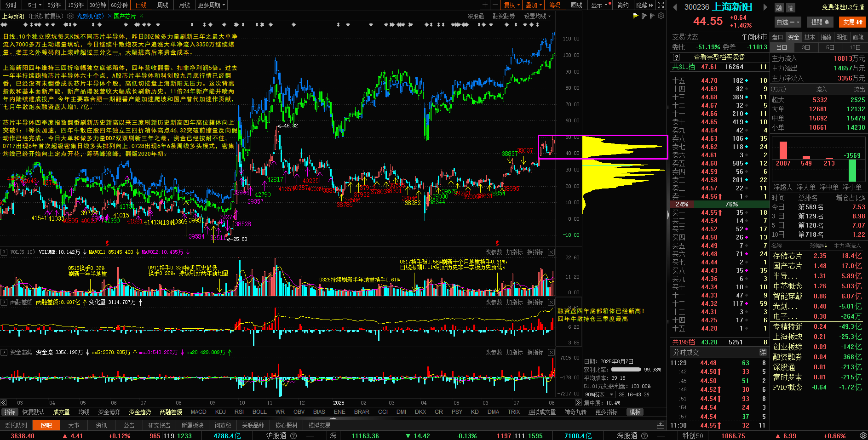868x440 pixels.
Task: Zoom in chart with plus icon
Action: click(485, 5)
